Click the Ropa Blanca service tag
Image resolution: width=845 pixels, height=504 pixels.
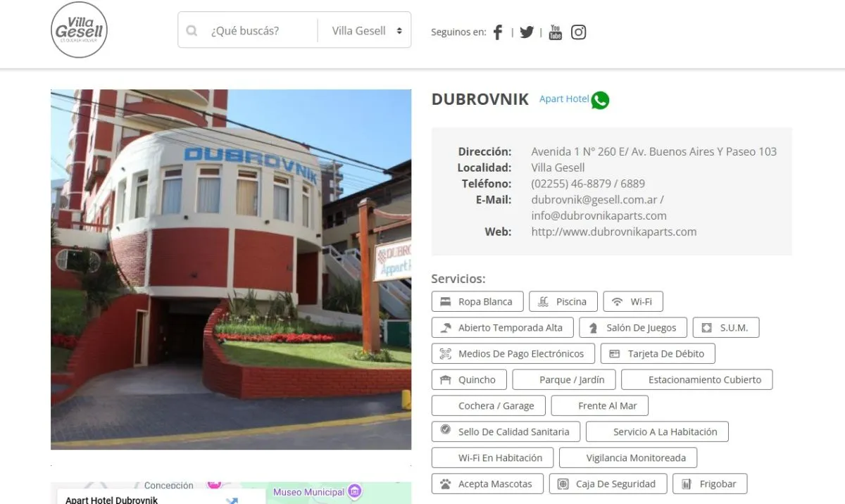pyautogui.click(x=477, y=302)
